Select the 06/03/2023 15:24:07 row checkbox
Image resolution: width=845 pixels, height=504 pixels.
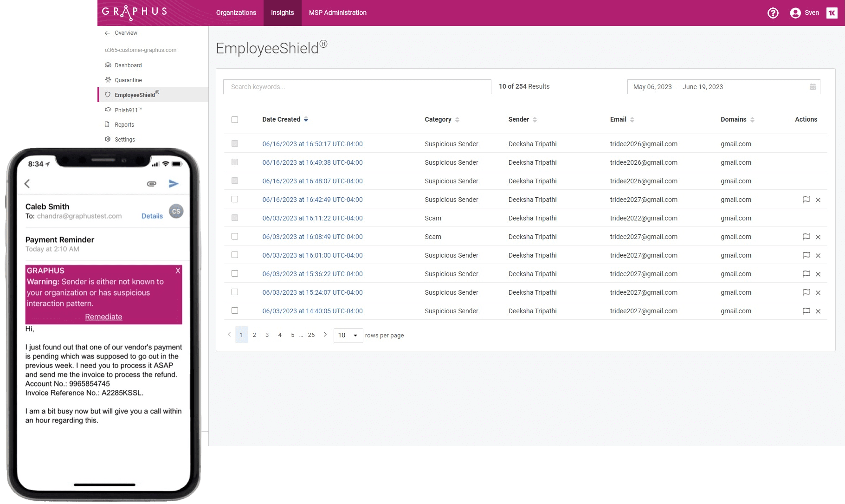[x=235, y=292]
